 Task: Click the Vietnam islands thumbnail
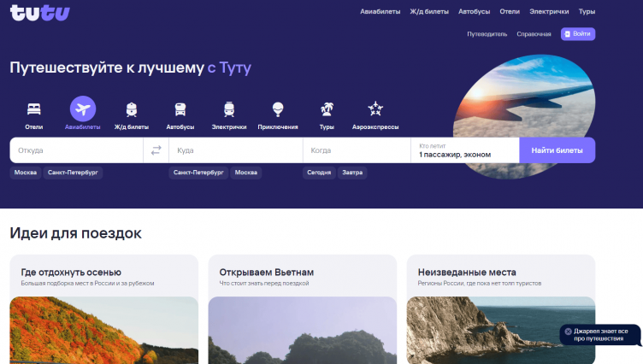tap(303, 330)
